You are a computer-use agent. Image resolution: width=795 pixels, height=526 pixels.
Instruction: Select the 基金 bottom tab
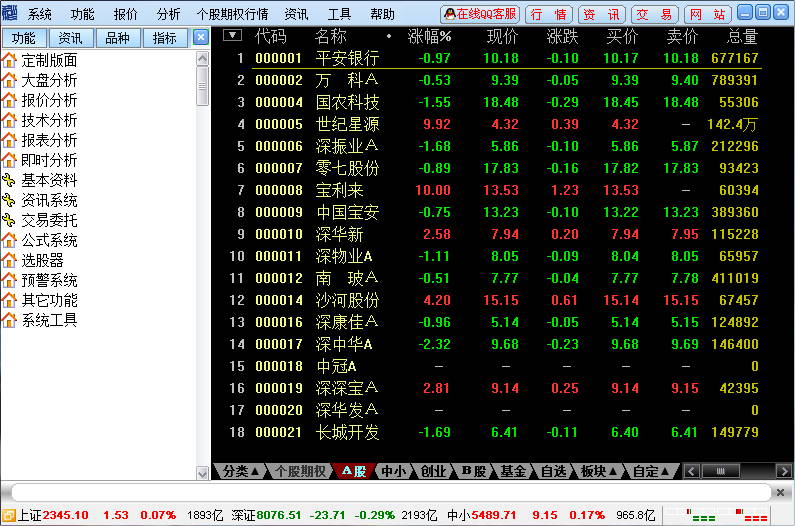514,471
